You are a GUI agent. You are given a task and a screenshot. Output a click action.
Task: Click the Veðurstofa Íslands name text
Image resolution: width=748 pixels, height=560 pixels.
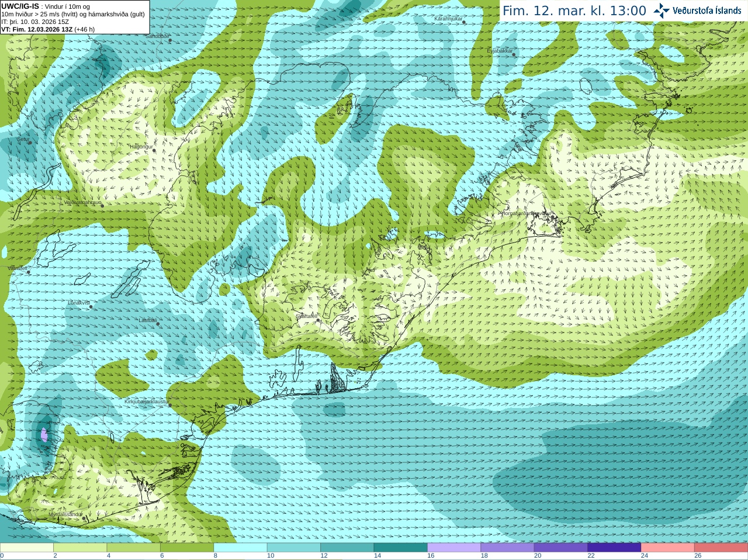707,11
